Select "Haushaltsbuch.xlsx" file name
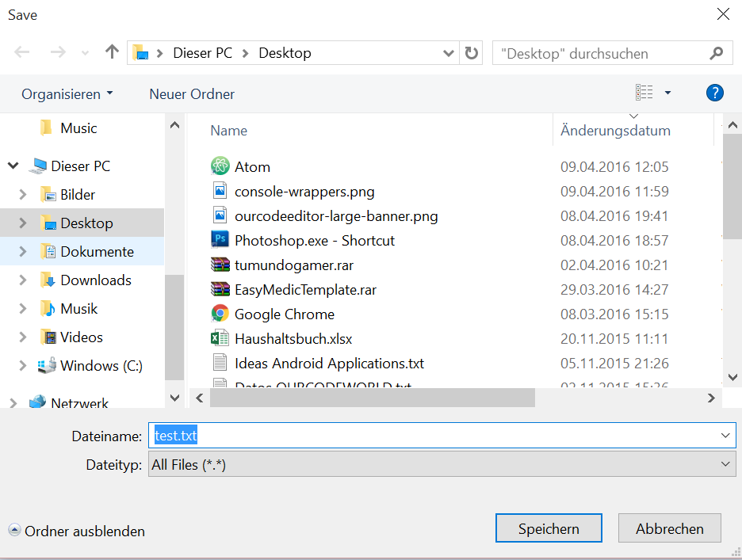The height and width of the screenshot is (560, 742). (x=293, y=339)
